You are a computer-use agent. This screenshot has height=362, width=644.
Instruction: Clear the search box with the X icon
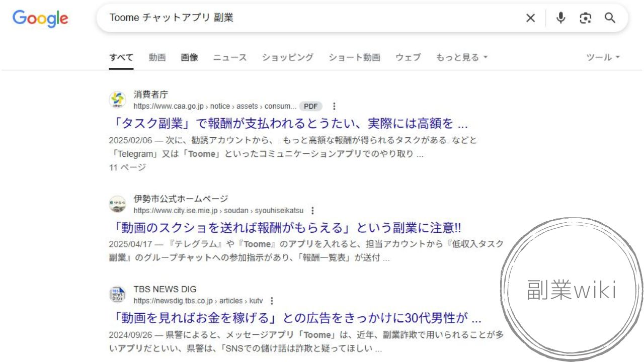coord(530,18)
